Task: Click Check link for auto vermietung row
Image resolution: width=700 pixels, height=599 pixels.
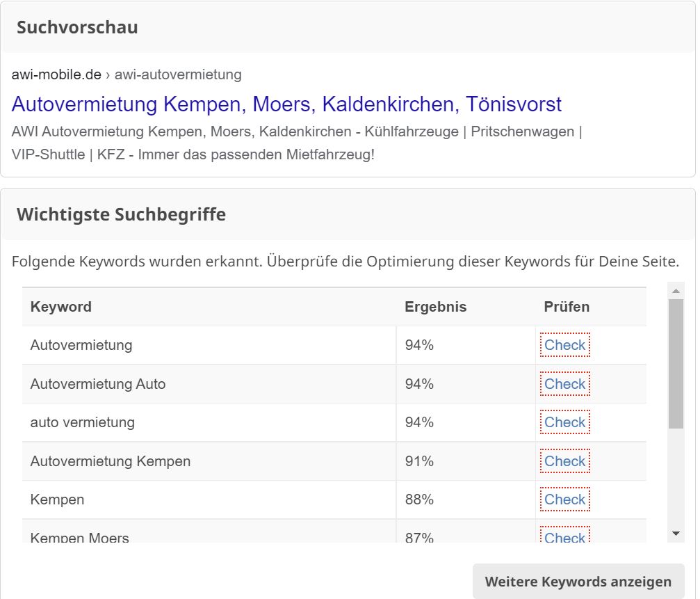Action: pos(564,422)
